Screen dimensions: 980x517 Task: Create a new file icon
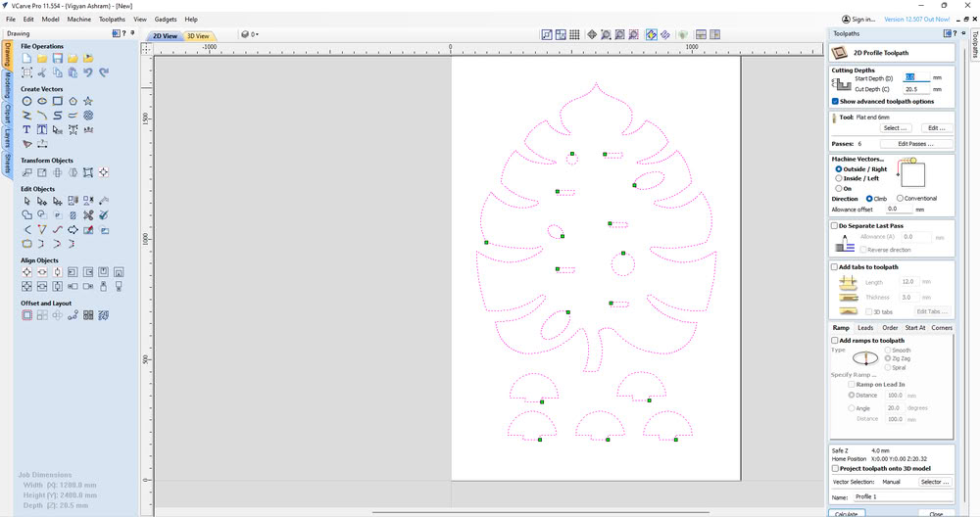[26, 58]
